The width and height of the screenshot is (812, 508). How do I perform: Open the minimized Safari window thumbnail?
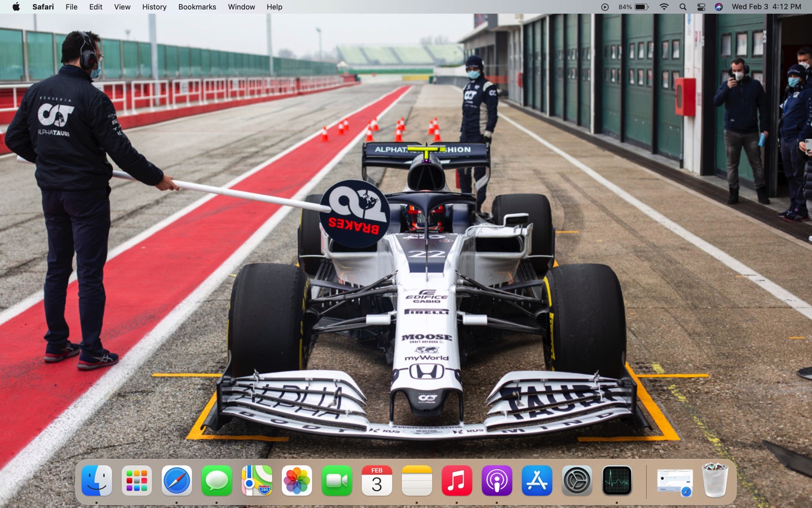(x=675, y=483)
